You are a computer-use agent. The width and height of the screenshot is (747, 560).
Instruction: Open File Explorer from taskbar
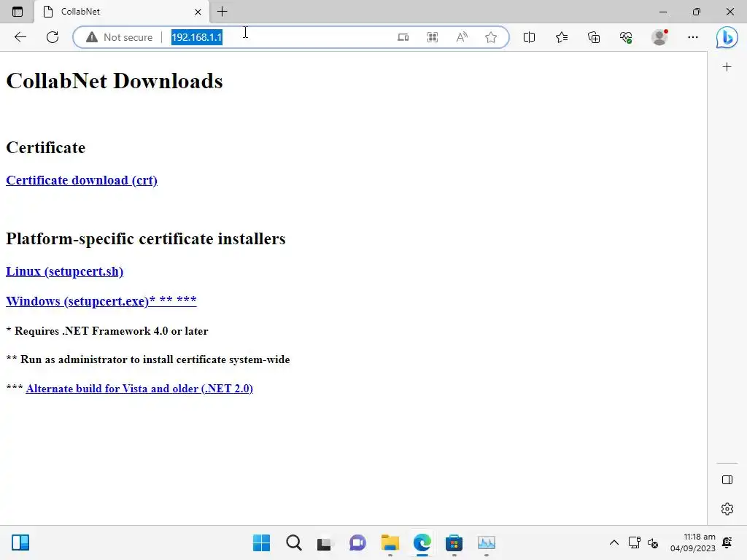390,542
